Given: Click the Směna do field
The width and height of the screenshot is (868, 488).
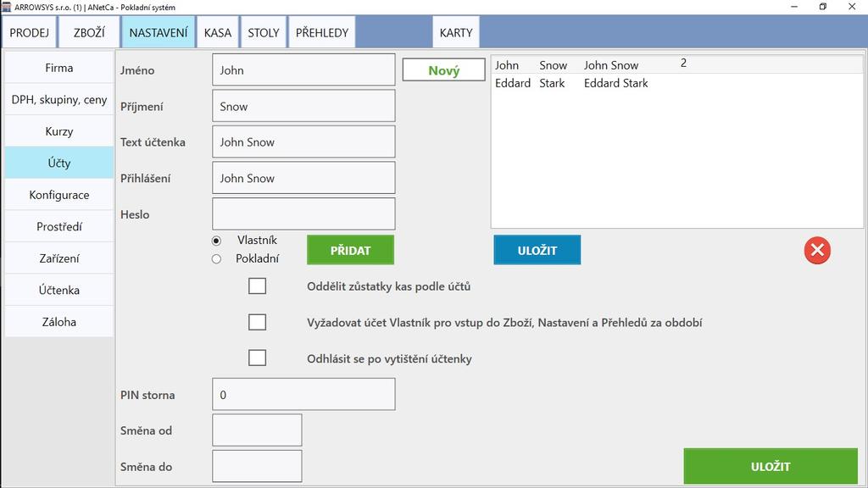Looking at the screenshot, I should 258,466.
